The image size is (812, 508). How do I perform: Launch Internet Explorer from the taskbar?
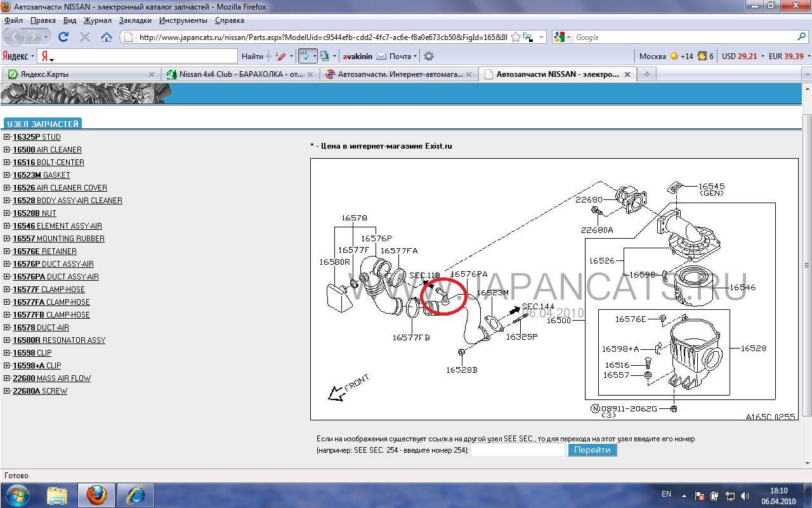[136, 495]
